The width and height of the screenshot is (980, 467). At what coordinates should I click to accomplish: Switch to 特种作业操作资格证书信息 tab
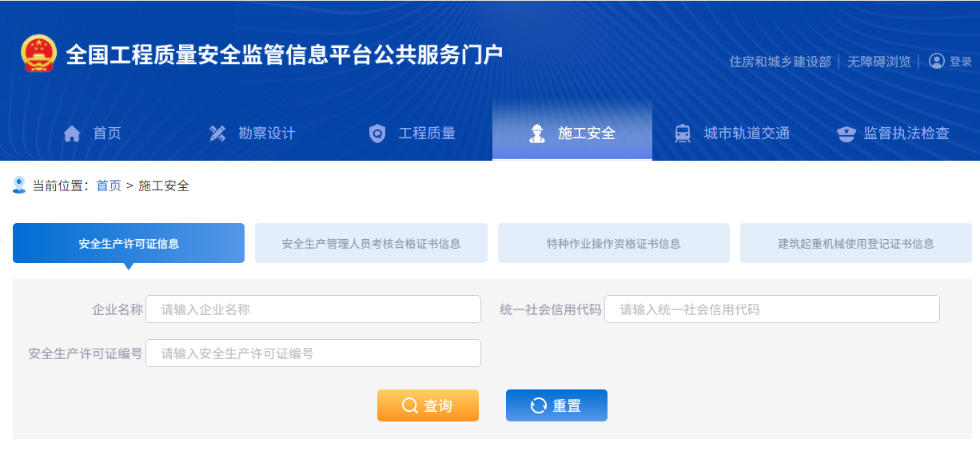point(614,243)
